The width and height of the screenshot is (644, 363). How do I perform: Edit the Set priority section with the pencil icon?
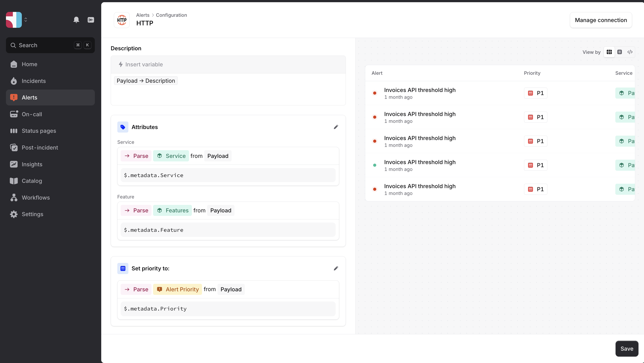(336, 268)
